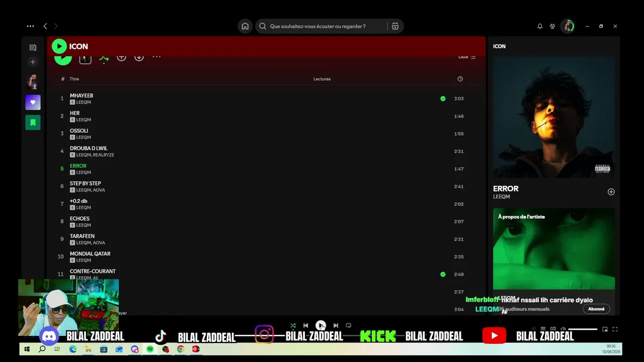644x362 pixels.
Task: Open Windows Start menu
Action: tap(27, 349)
